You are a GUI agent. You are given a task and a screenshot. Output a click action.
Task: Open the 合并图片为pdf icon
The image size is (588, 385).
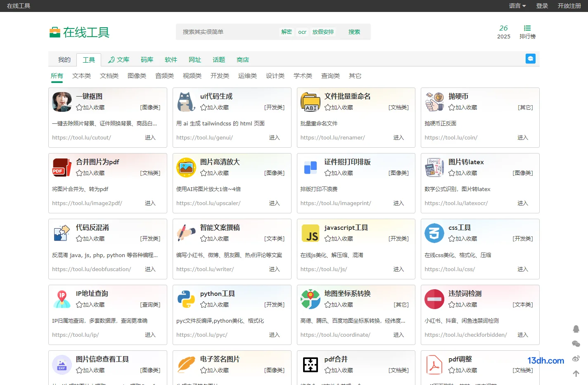[x=62, y=167]
